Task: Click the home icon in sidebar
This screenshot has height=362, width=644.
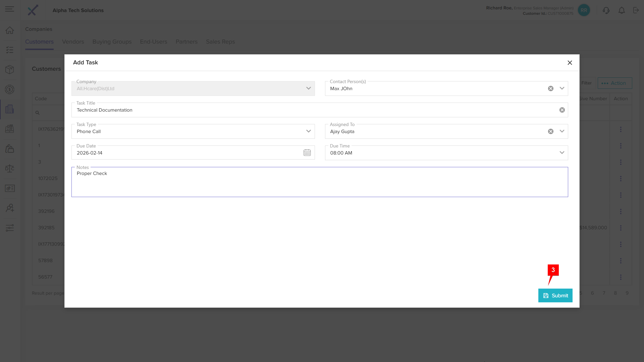Action: click(10, 30)
